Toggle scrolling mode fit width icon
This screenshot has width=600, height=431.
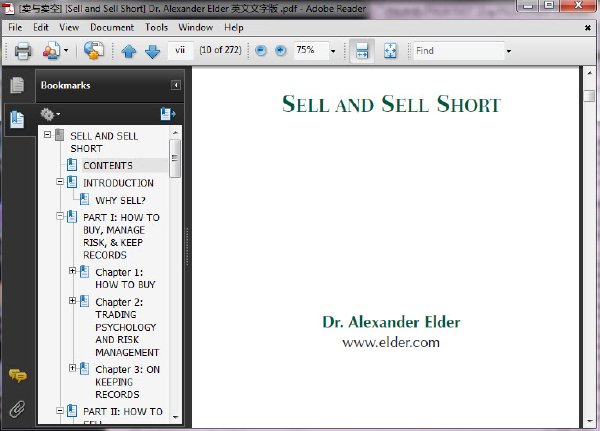pos(362,51)
